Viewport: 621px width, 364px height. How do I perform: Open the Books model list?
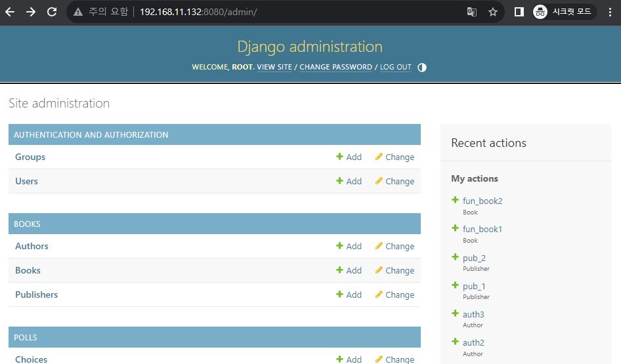click(28, 270)
